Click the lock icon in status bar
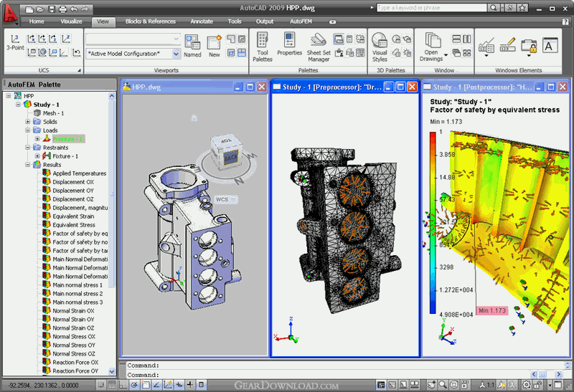574x392 pixels. coord(537,384)
